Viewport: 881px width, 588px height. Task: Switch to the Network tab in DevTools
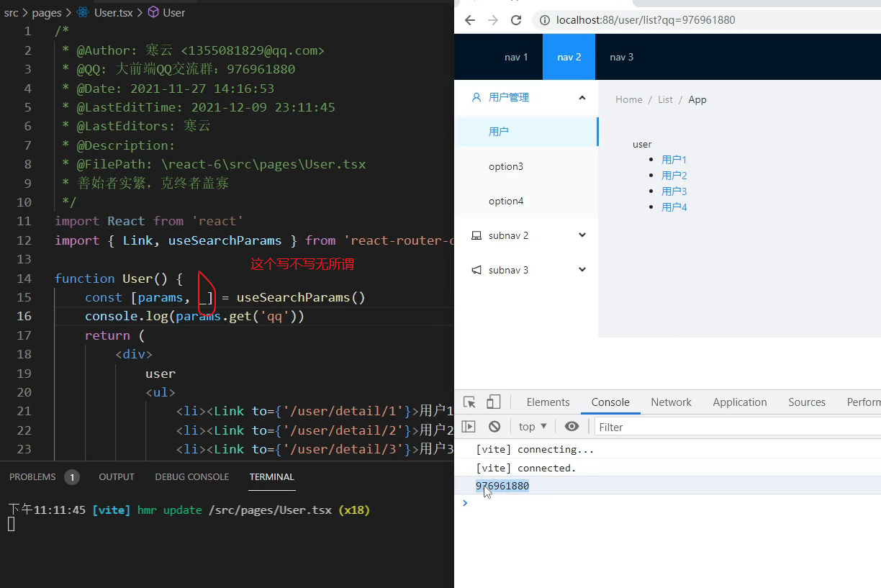(x=671, y=402)
